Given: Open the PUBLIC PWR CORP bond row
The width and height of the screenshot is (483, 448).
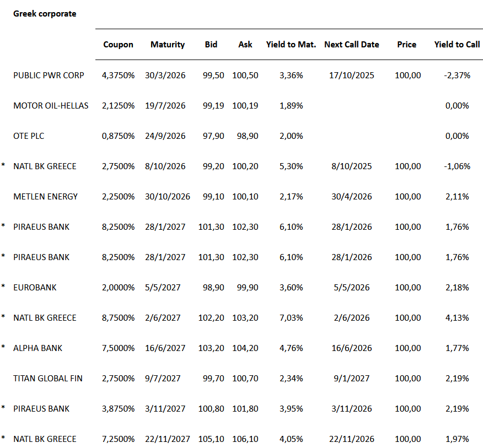Looking at the screenshot, I should click(49, 75).
